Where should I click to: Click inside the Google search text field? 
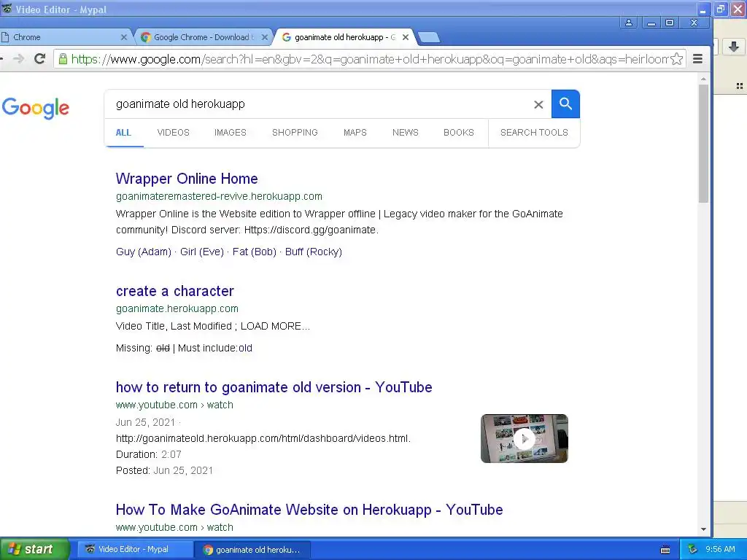pos(320,104)
